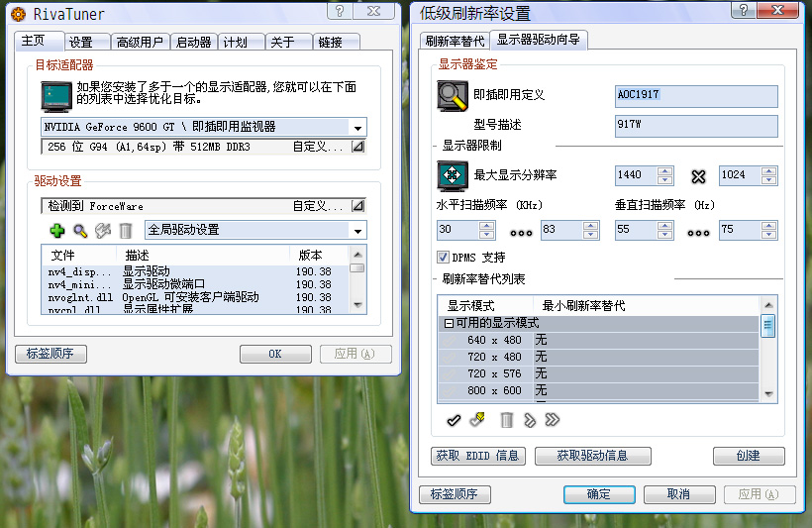812x528 pixels.
Task: Click the 创建 button
Action: pos(749,456)
